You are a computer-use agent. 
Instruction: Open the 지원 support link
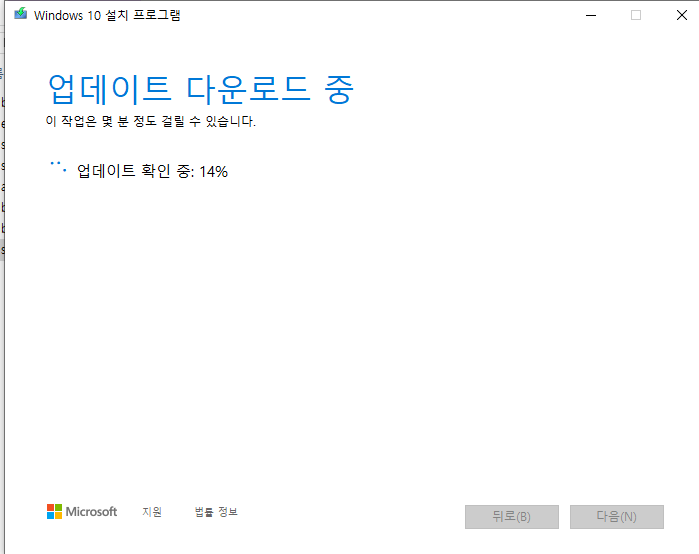coord(152,512)
